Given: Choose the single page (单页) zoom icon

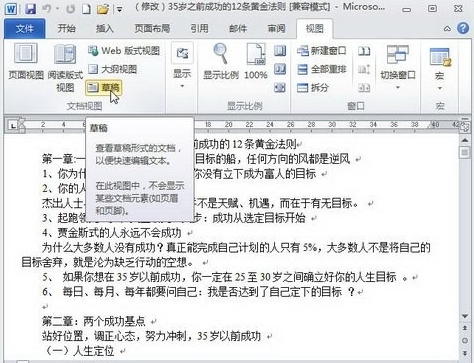Looking at the screenshot, I should pyautogui.click(x=280, y=51).
